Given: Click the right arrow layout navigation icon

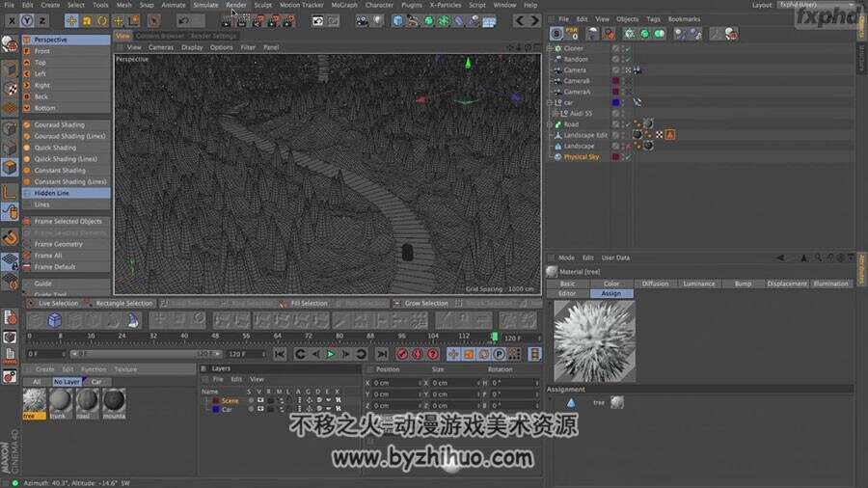Looking at the screenshot, I should pyautogui.click(x=534, y=21).
